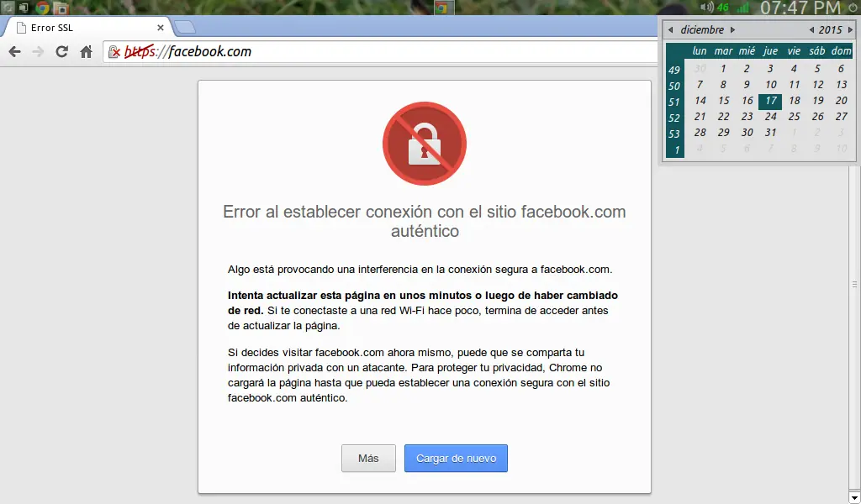This screenshot has width=861, height=504.
Task: Open a new tab
Action: 184,27
